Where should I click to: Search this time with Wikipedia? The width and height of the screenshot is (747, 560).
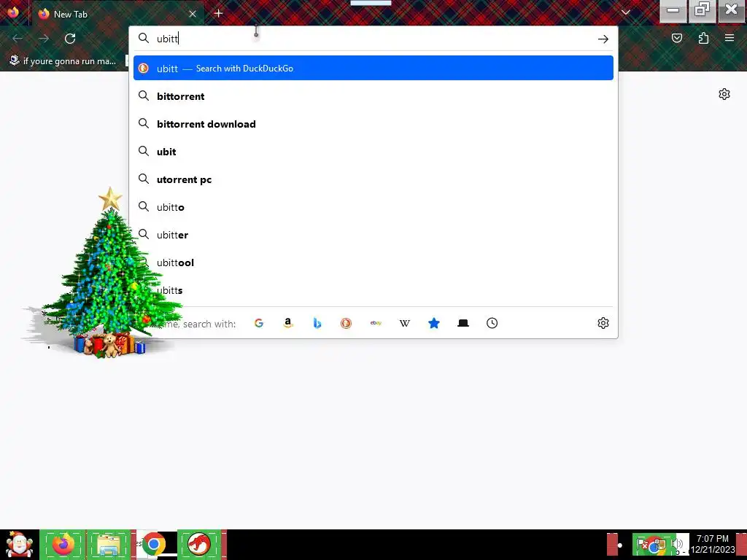coord(404,323)
